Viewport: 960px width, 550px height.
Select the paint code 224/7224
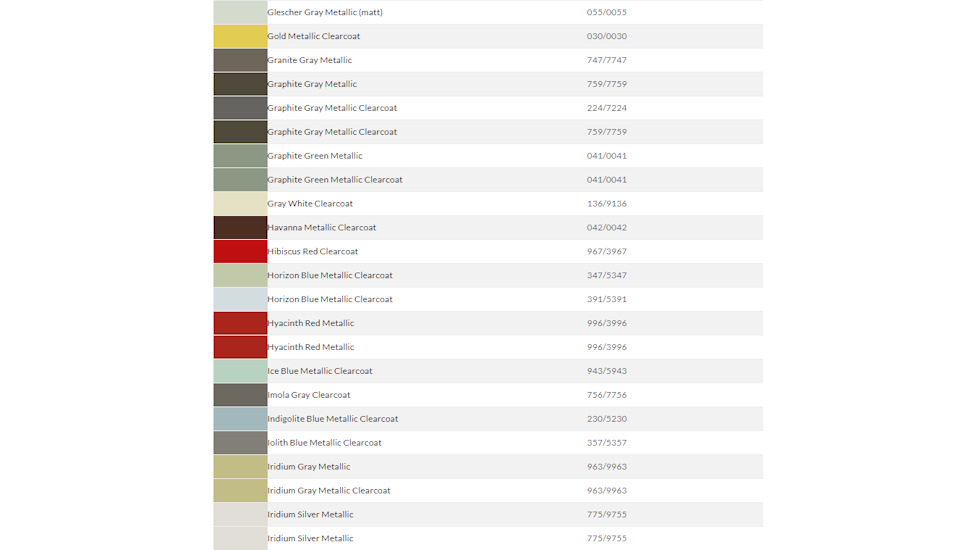[607, 108]
